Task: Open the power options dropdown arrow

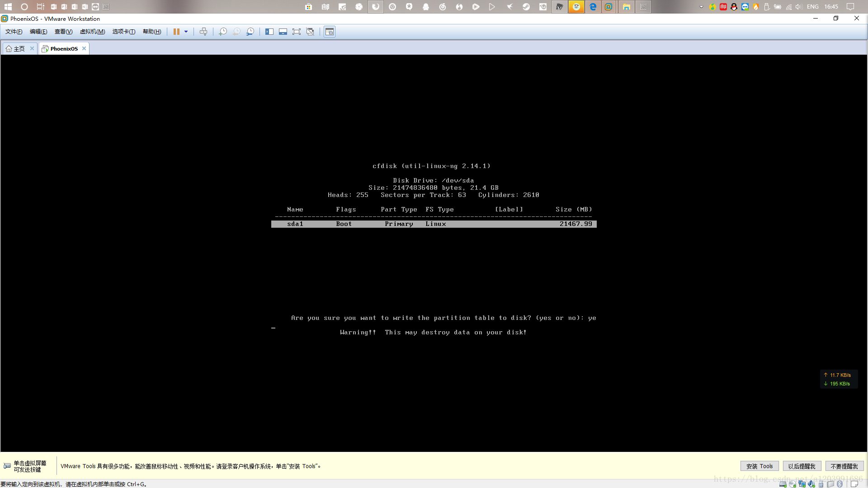Action: pos(186,32)
